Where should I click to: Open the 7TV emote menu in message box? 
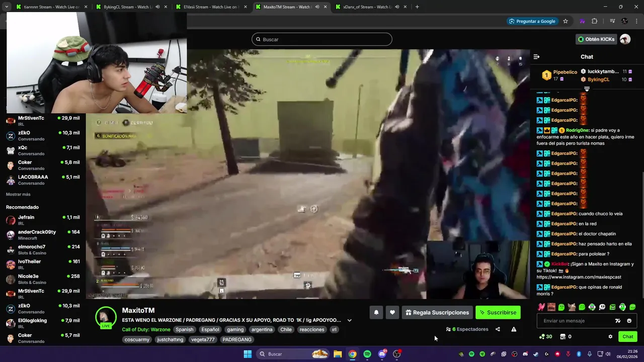618,321
